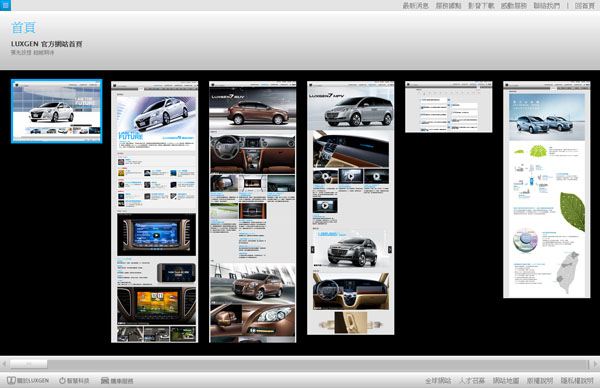Select the highlighted homepage thumbnail
This screenshot has width=600, height=388.
(57, 111)
